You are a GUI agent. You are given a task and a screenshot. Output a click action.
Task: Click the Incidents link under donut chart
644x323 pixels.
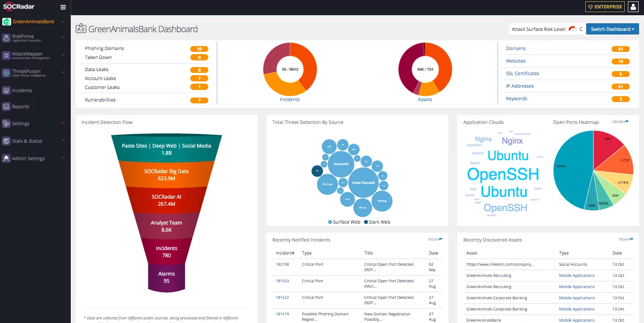point(290,99)
